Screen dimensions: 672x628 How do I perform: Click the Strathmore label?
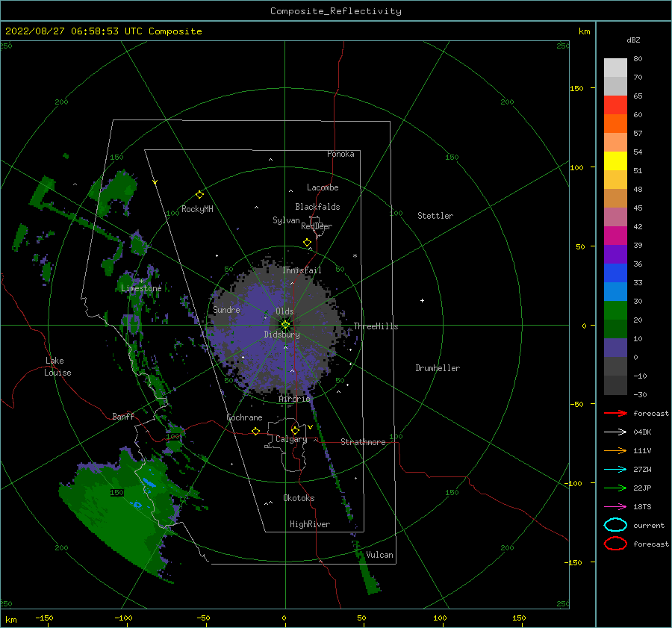click(x=363, y=442)
